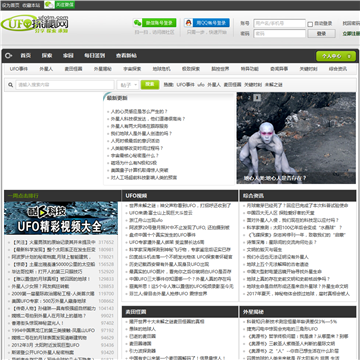
Task: Click the 微信账号登录 button
Action: [x=159, y=23]
